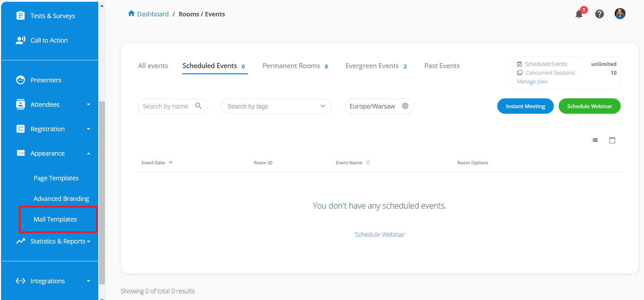Open the Evergreen Events tab
644x300 pixels.
pyautogui.click(x=376, y=66)
